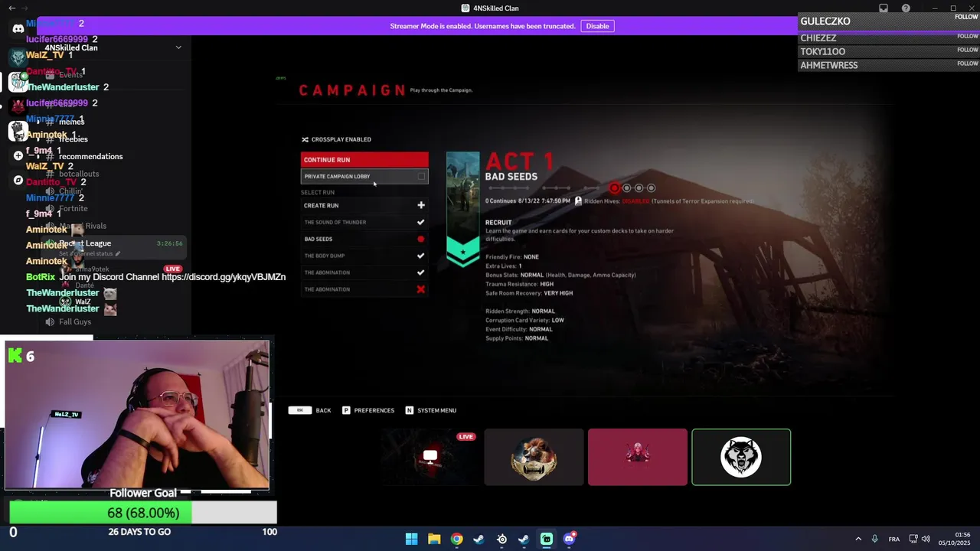Open SteelSeries gear app on taskbar
This screenshot has height=551, width=980.
(501, 539)
